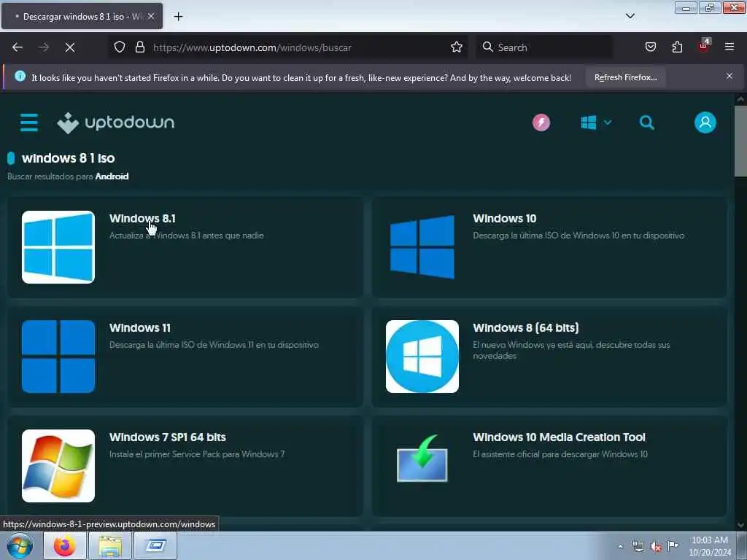Viewport: 747px width, 560px height.
Task: Click the Firefox taskbar icon
Action: click(x=65, y=545)
